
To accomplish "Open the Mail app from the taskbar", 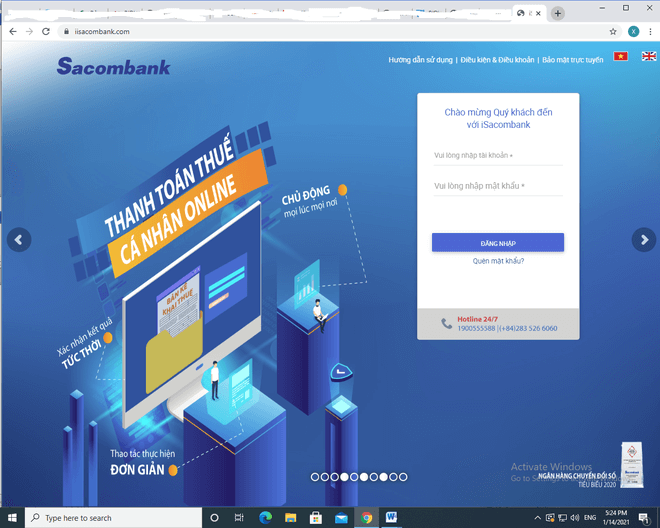I will coord(341,518).
